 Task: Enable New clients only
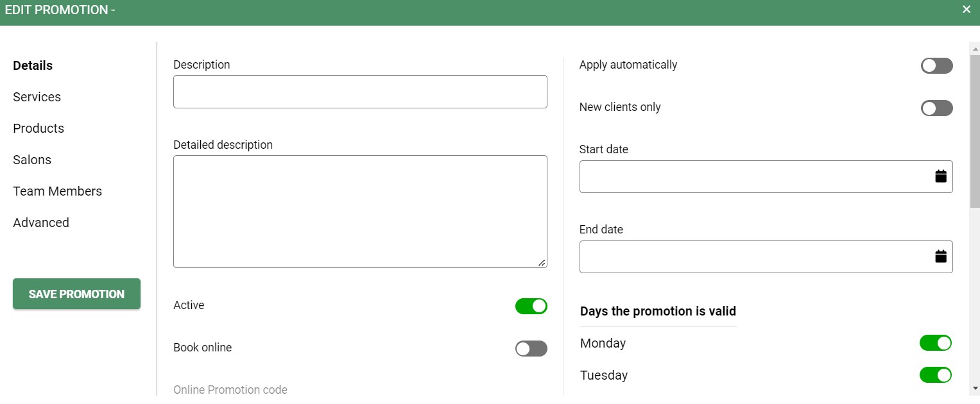click(x=936, y=108)
